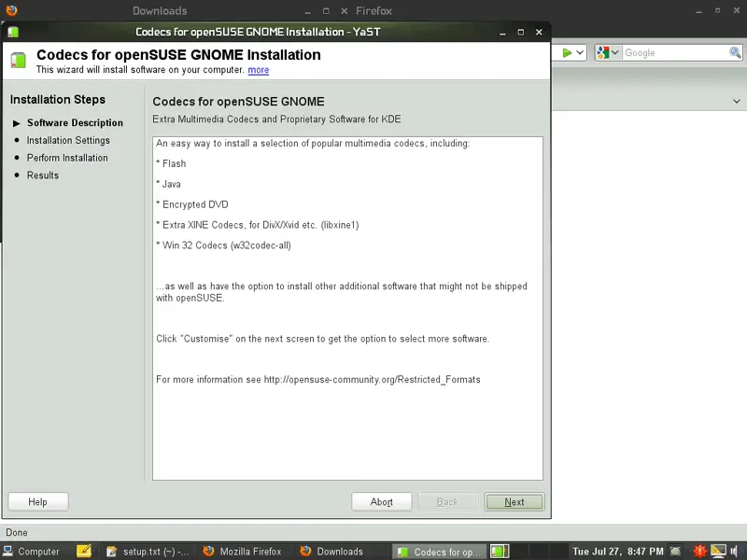The image size is (747, 560).
Task: Click the "Installation Steps" heading
Action: (x=58, y=100)
